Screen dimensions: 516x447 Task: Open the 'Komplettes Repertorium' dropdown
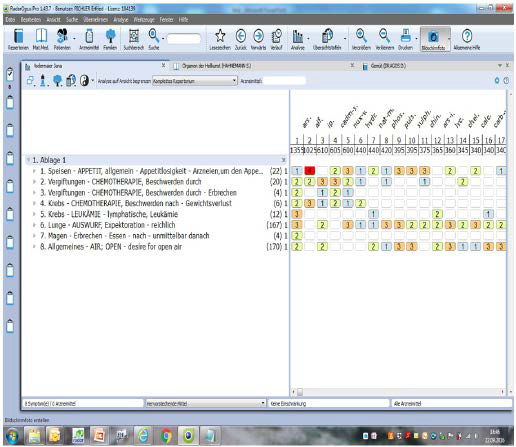tap(195, 81)
